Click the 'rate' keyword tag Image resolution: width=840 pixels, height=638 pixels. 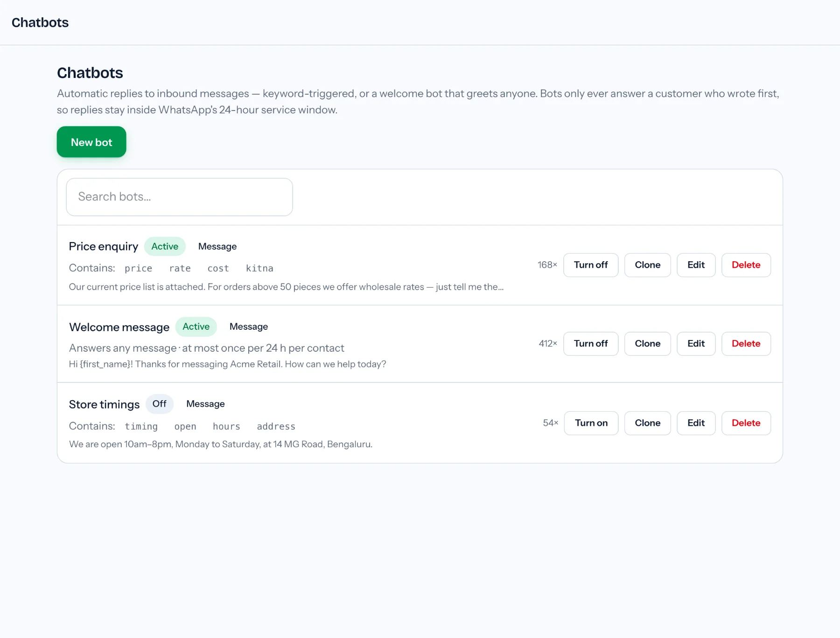point(180,268)
